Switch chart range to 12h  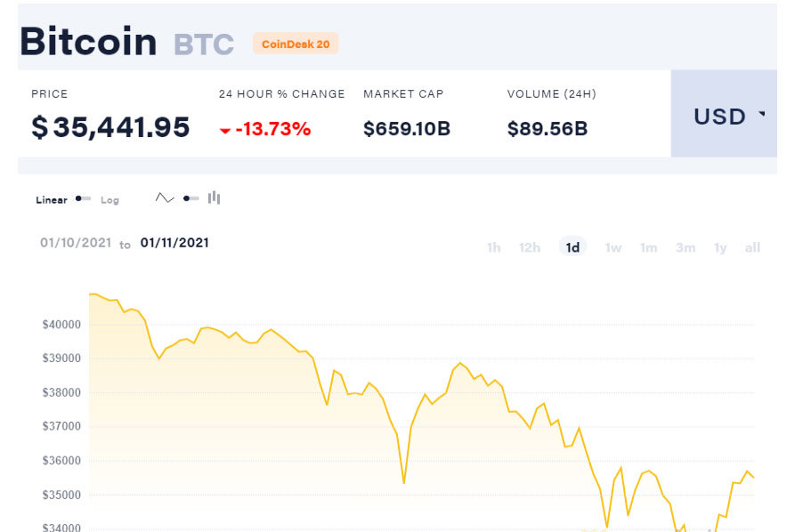coord(530,247)
